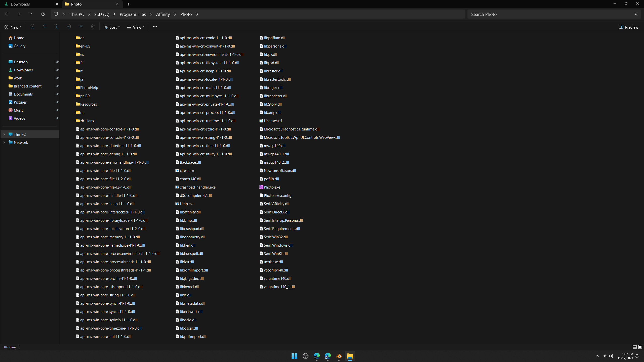The width and height of the screenshot is (644, 362).
Task: Open Gallery in navigation pane
Action: pyautogui.click(x=17, y=46)
